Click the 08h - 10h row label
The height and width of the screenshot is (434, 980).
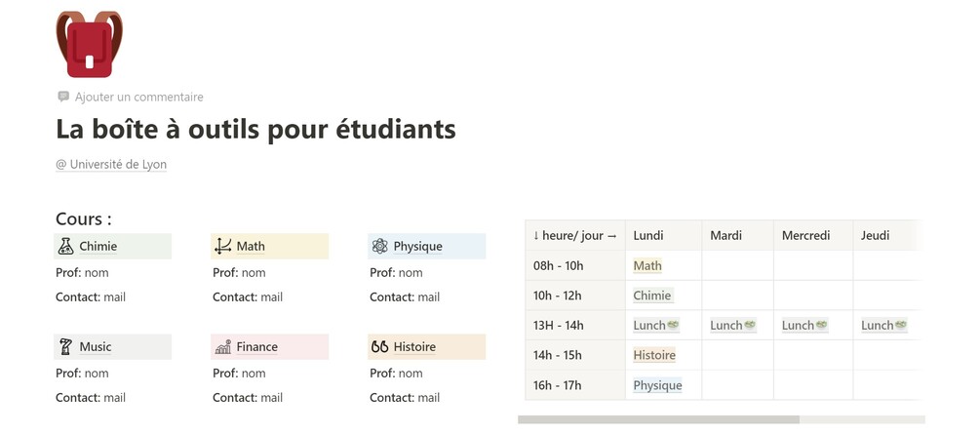click(x=559, y=265)
